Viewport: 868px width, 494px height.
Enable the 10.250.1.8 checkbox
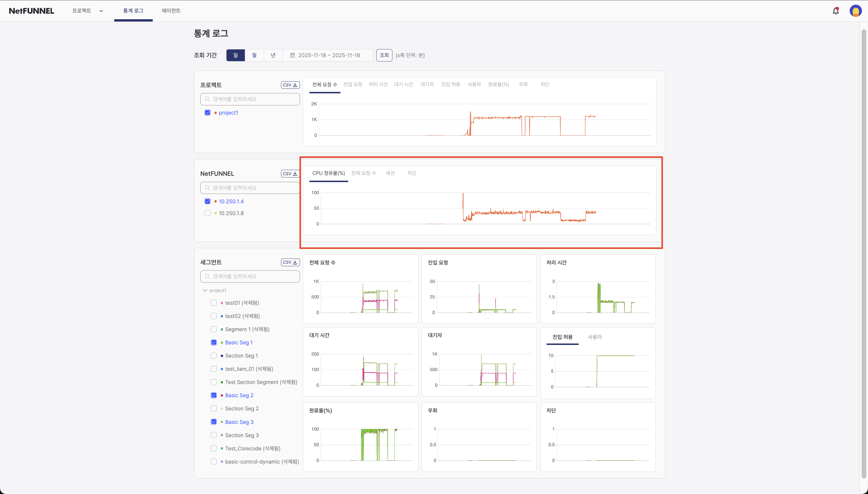click(208, 213)
